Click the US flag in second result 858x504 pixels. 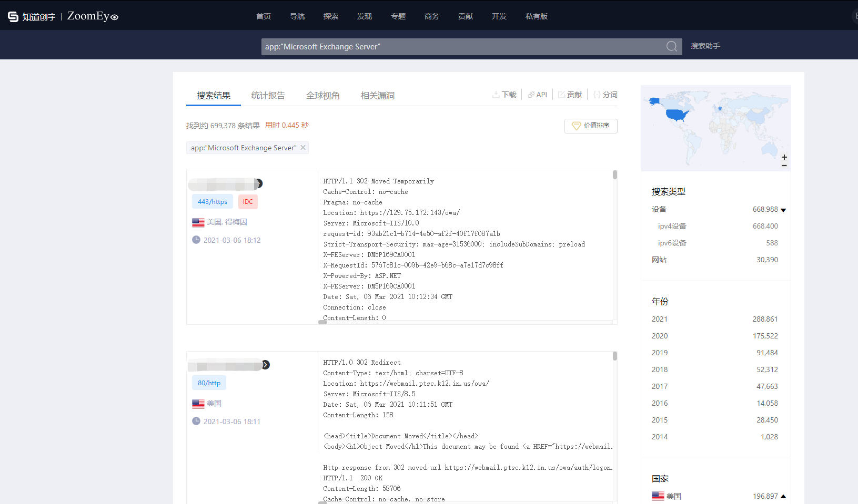pyautogui.click(x=198, y=404)
